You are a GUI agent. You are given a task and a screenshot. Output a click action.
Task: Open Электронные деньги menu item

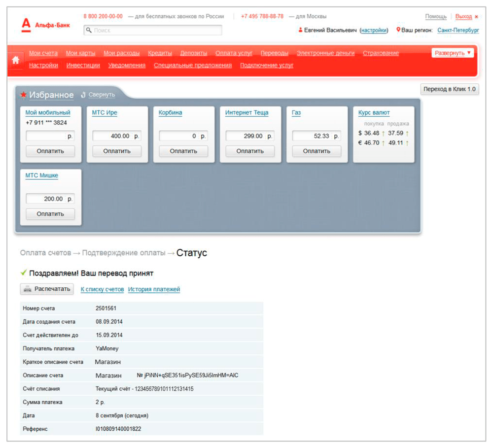pyautogui.click(x=325, y=53)
